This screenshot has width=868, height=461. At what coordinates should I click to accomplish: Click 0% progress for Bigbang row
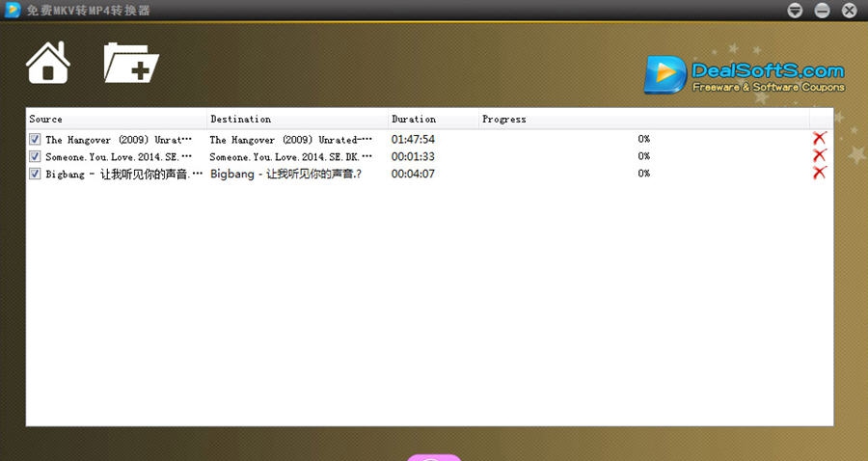tap(644, 174)
